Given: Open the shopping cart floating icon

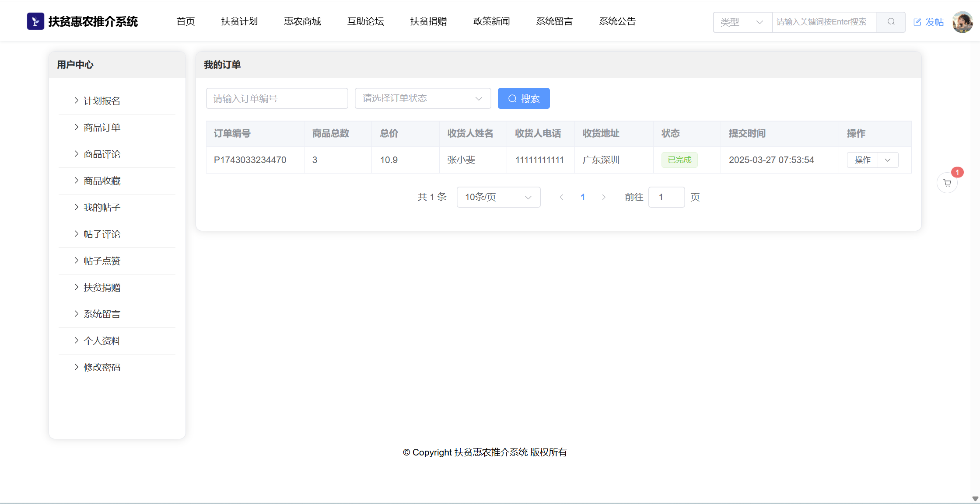Looking at the screenshot, I should click(947, 183).
